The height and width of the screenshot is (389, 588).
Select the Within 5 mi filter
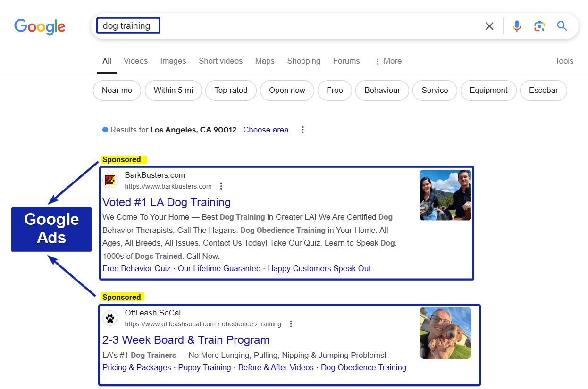[x=173, y=90]
